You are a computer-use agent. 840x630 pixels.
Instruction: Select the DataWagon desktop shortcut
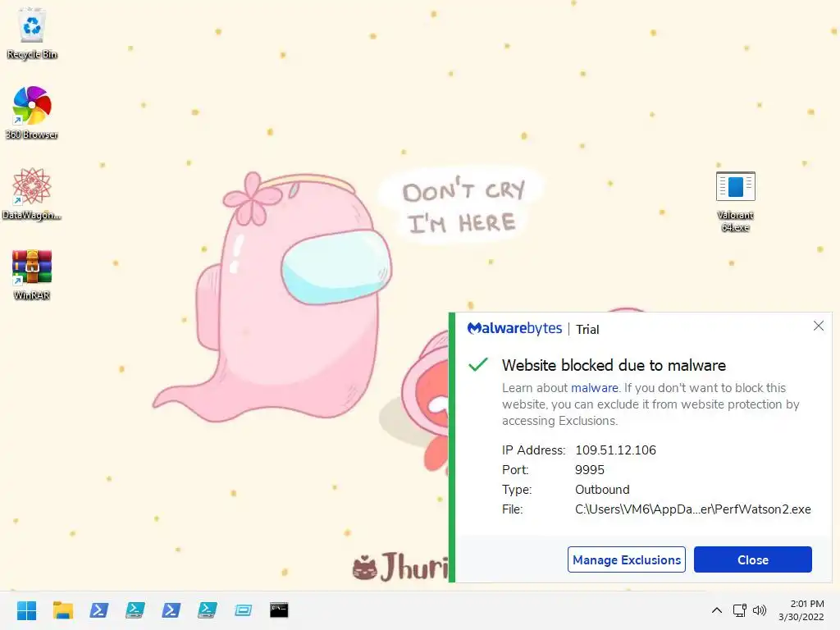click(32, 194)
